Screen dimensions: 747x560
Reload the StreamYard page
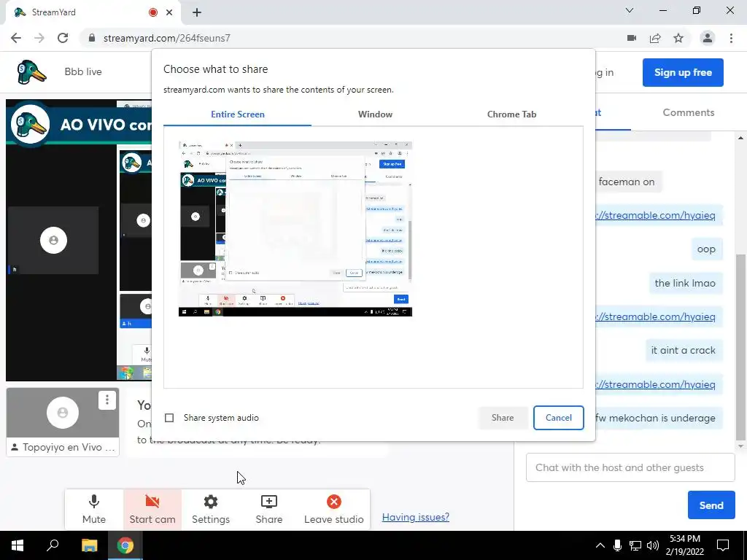click(x=63, y=38)
